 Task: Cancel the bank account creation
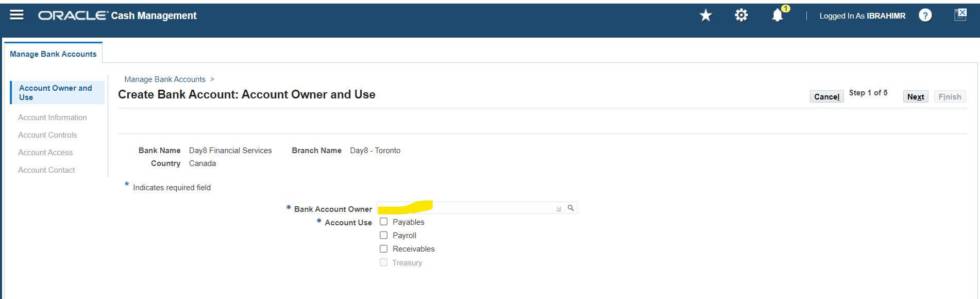(x=826, y=96)
